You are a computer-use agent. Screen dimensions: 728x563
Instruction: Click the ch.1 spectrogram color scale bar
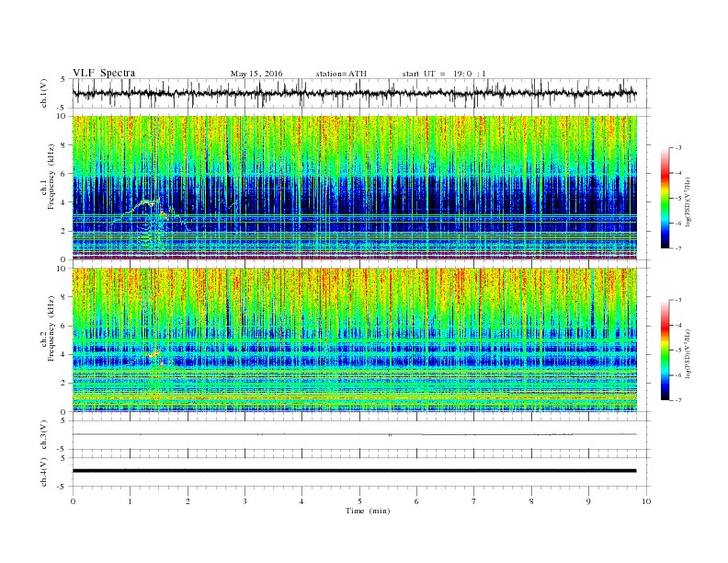click(x=665, y=199)
